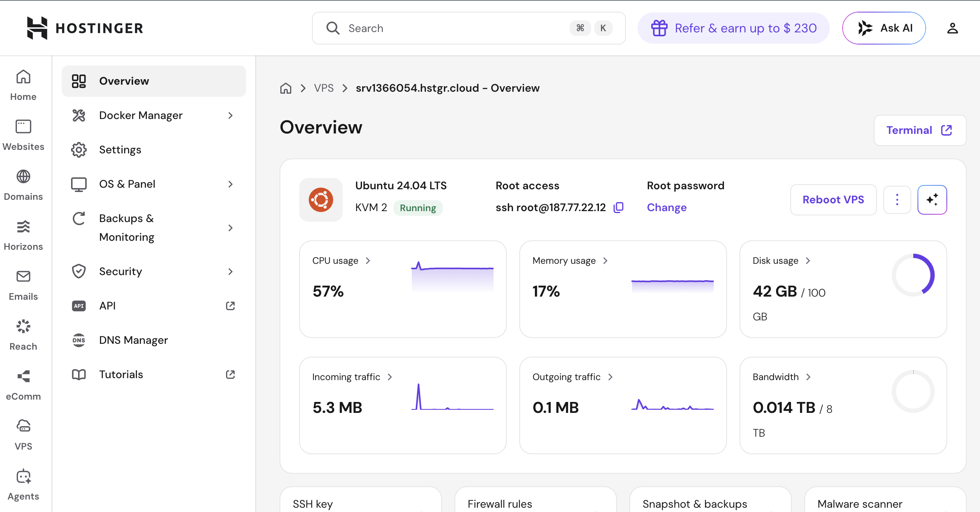The width and height of the screenshot is (980, 512).
Task: Click the Bandwidth circular progress ring
Action: pos(913,391)
